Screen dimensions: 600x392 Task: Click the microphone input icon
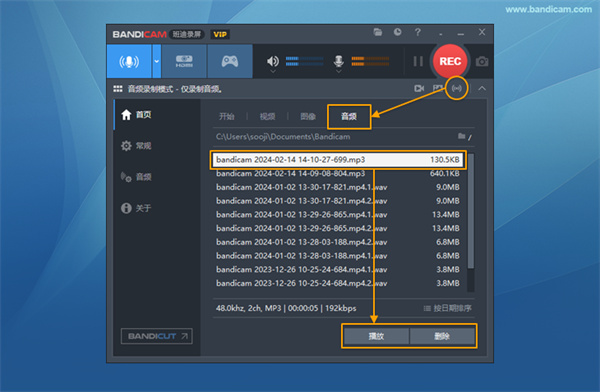click(339, 61)
